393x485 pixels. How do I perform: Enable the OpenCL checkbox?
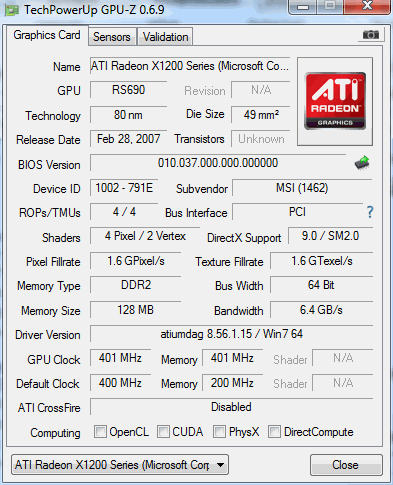(100, 432)
